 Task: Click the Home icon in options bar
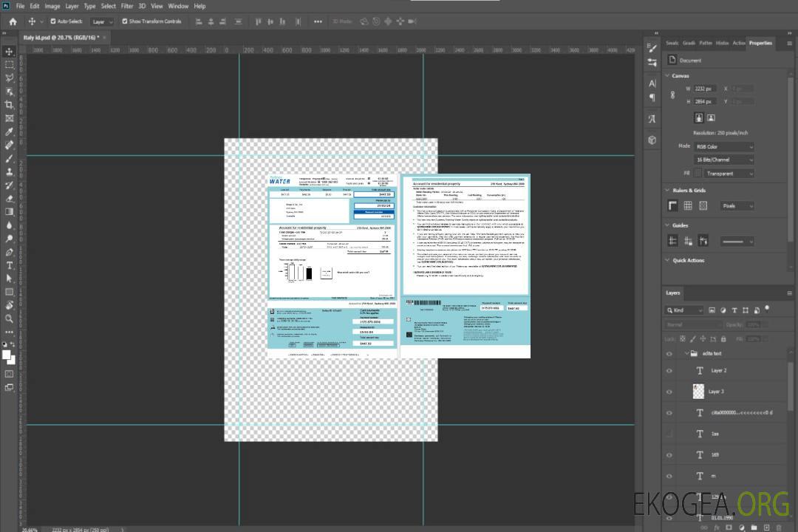(x=13, y=21)
